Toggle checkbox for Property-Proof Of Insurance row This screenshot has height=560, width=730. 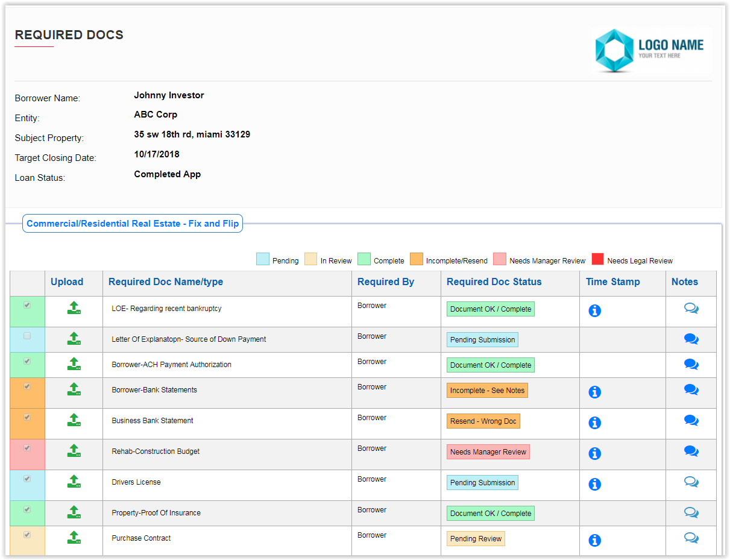27,510
